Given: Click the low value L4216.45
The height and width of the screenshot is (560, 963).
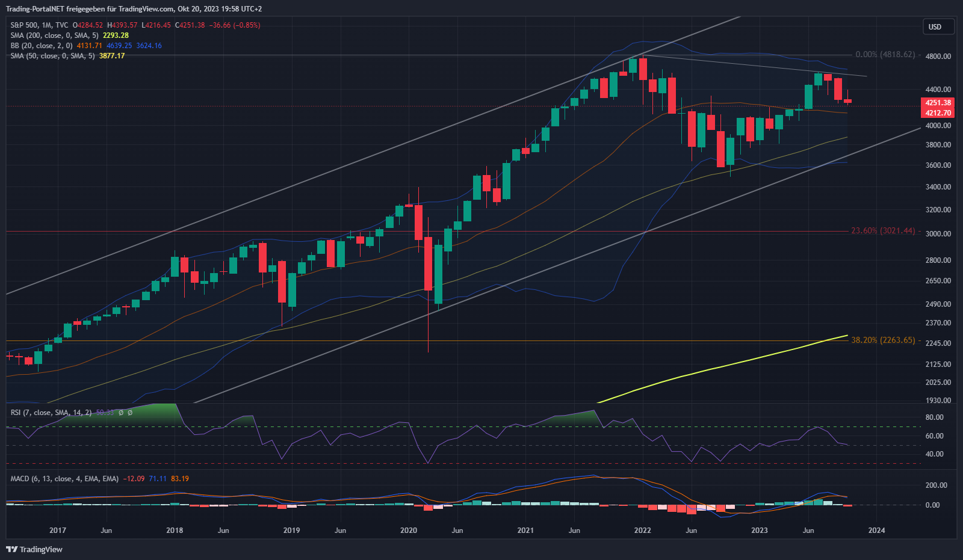Looking at the screenshot, I should pyautogui.click(x=156, y=25).
